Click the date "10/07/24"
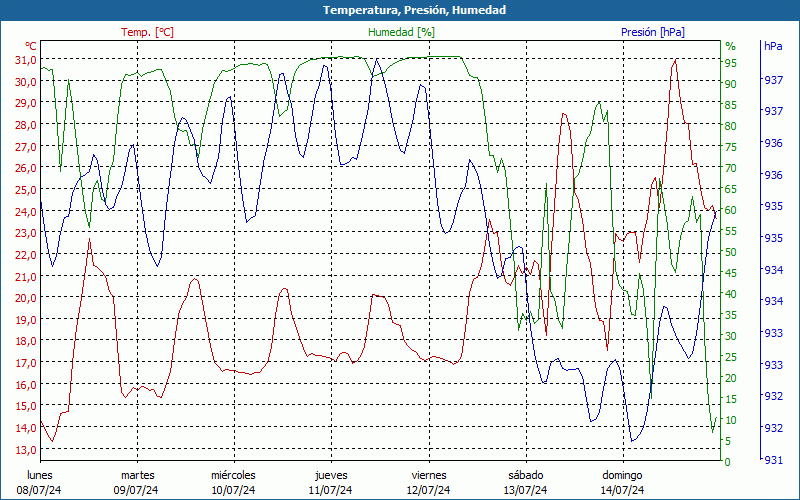Viewport: 800px width, 500px height. click(x=233, y=490)
